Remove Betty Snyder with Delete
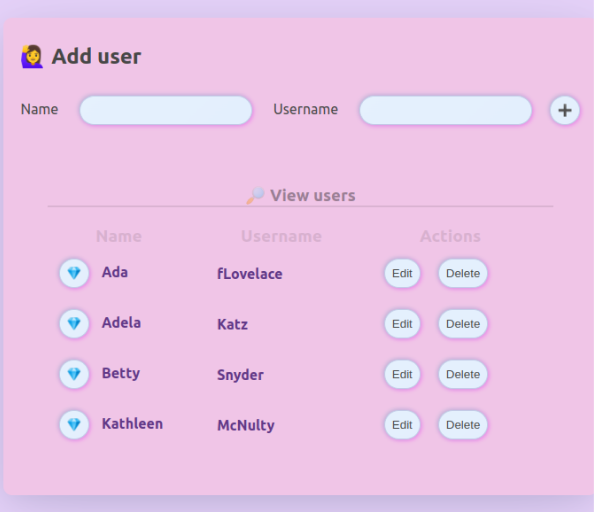Viewport: 594px width, 512px height. tap(463, 374)
